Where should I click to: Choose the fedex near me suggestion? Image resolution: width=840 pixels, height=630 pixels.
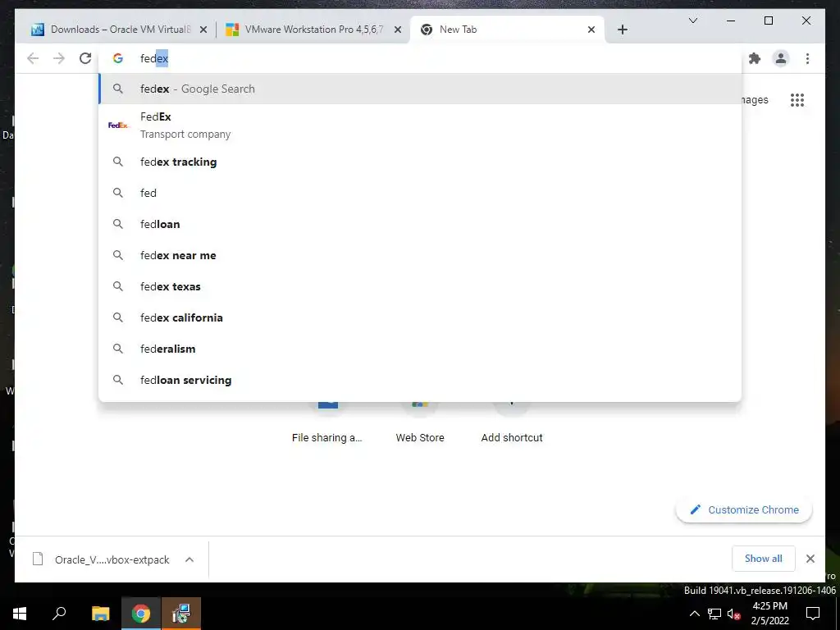tap(421, 255)
